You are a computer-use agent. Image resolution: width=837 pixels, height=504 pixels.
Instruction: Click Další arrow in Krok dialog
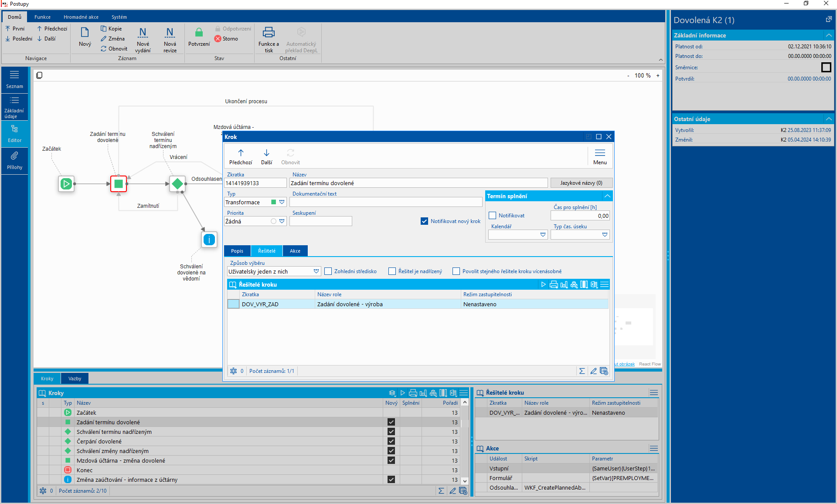[266, 153]
